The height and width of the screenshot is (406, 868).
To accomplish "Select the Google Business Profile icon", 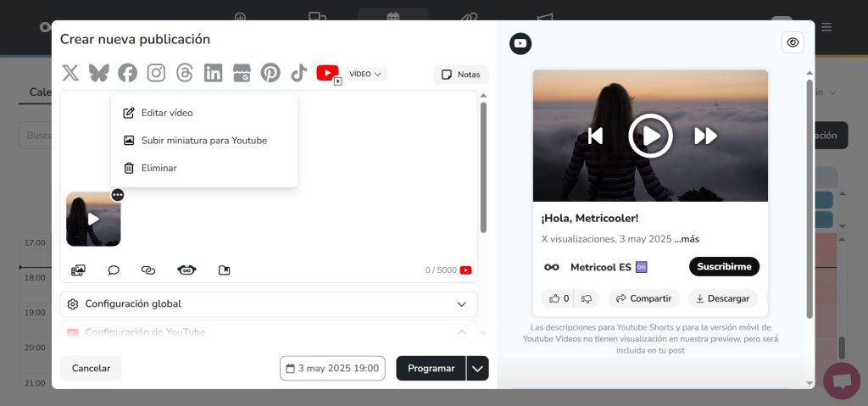I will tap(242, 73).
